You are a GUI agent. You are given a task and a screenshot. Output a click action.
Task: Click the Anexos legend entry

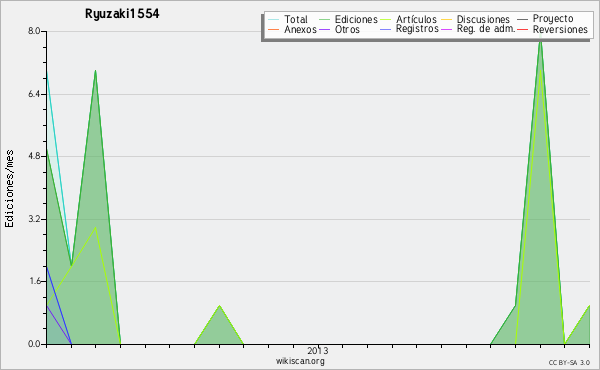(300, 29)
